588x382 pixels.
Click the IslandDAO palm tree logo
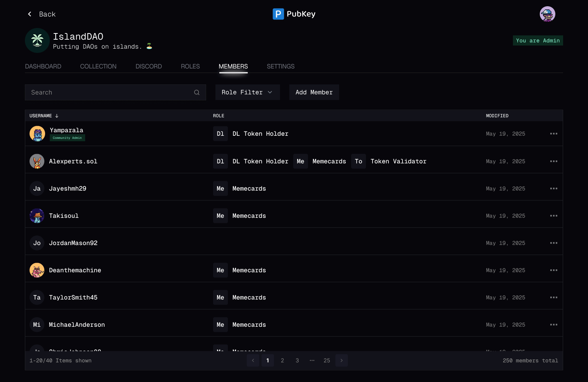pyautogui.click(x=37, y=40)
